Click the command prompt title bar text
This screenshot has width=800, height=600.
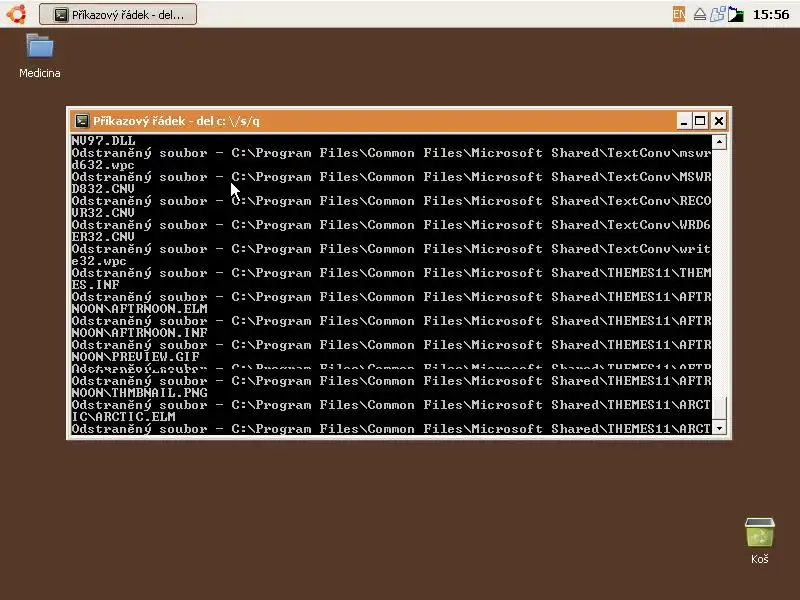(x=177, y=121)
